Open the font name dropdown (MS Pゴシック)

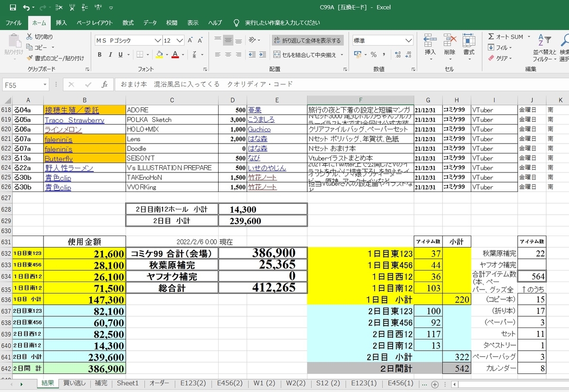pyautogui.click(x=158, y=41)
